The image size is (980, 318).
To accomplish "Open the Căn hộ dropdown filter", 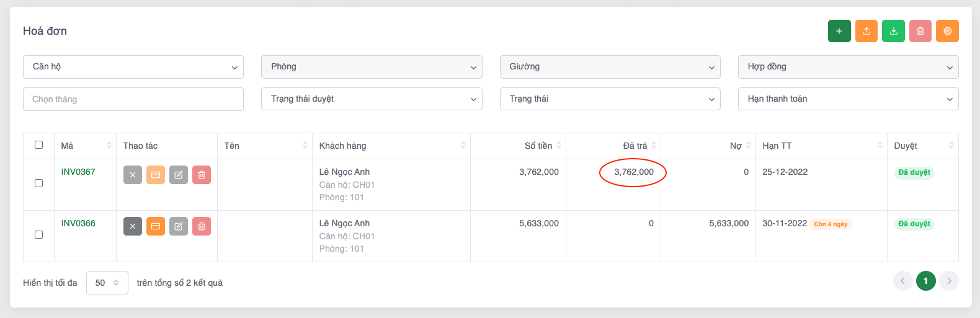I will point(133,67).
